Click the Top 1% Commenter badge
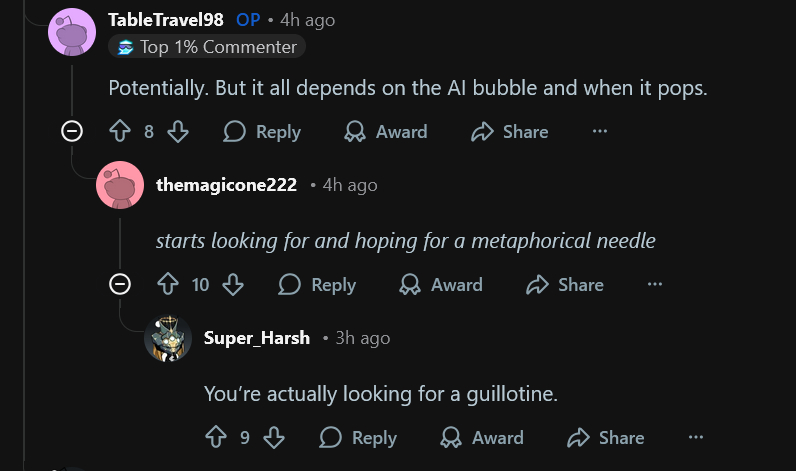Viewport: 796px width, 471px height. click(207, 47)
